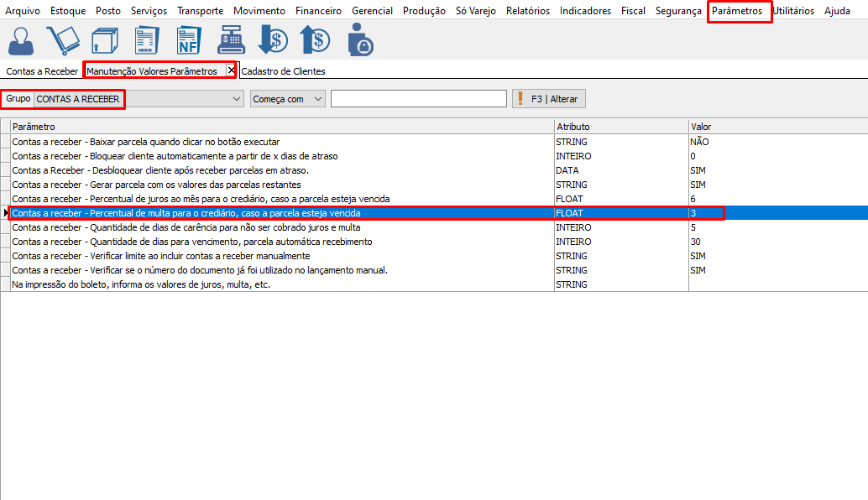Screen dimensions: 868x500
Task: Close the Manutenção Valores Parâmetros tab
Action: pos(232,70)
